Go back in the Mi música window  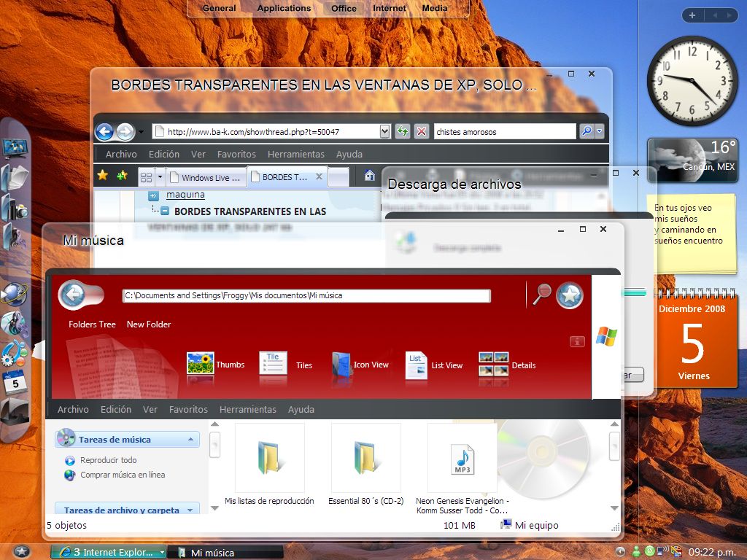[73, 295]
